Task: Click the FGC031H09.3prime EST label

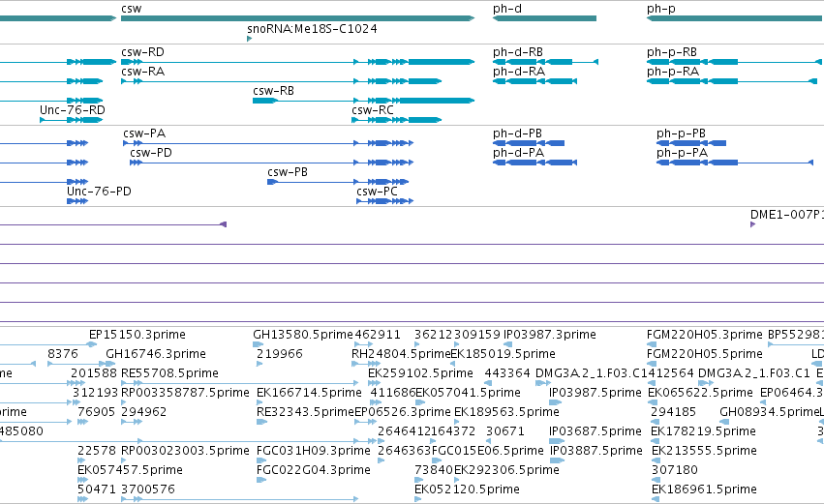Action: (x=313, y=452)
